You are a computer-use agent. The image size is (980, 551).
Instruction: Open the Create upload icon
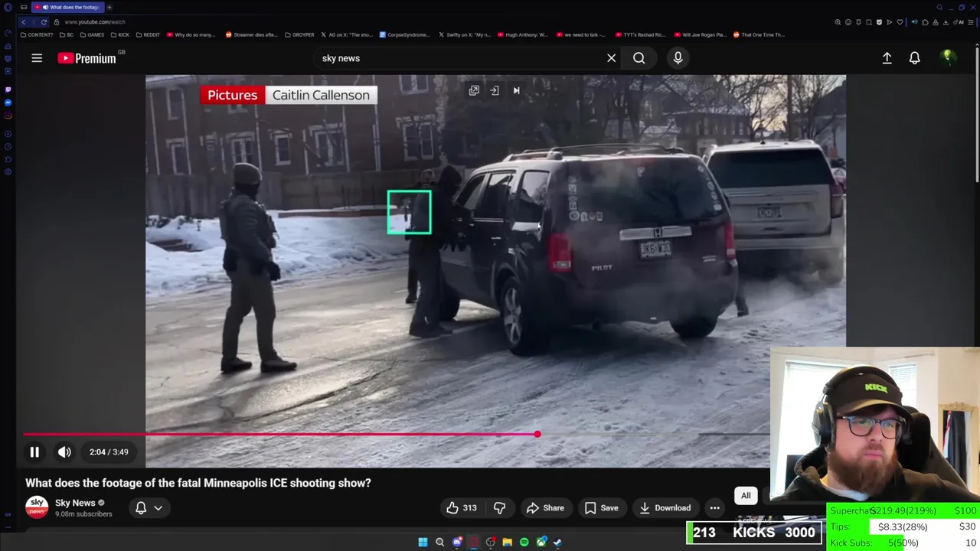(887, 58)
